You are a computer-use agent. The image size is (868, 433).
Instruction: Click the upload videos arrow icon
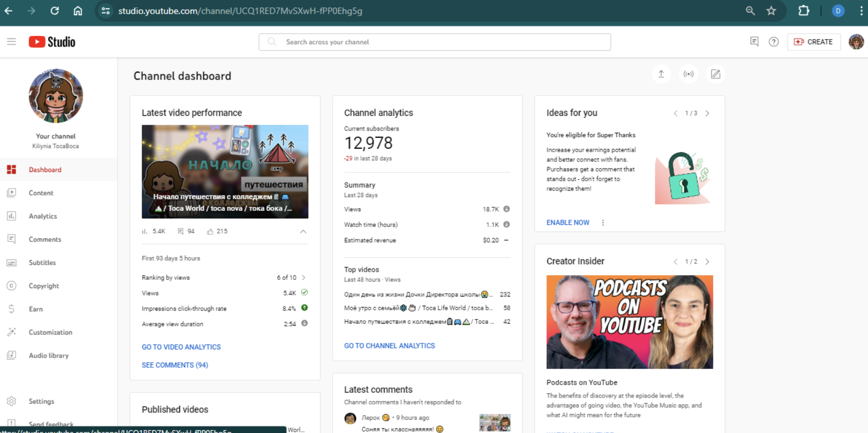[x=661, y=74]
